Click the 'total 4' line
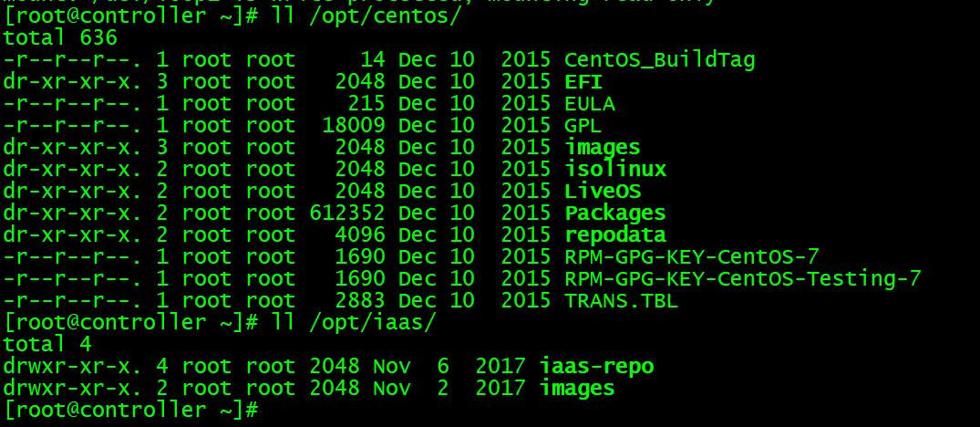The image size is (980, 427). (47, 345)
